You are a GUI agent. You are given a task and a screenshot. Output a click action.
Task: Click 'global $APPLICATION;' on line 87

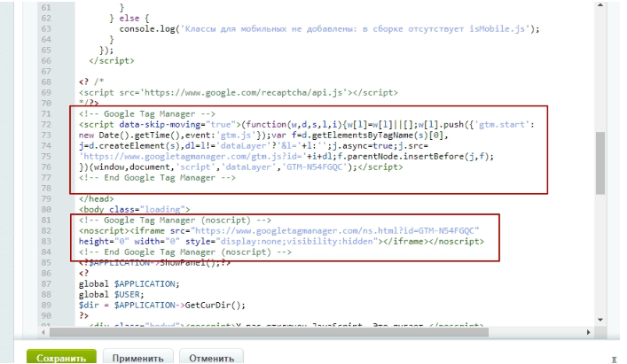(129, 283)
